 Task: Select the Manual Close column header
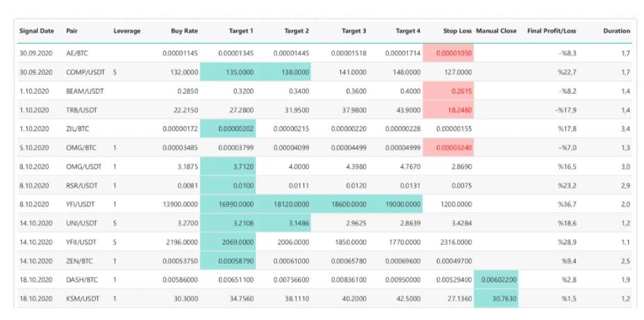[x=496, y=31]
